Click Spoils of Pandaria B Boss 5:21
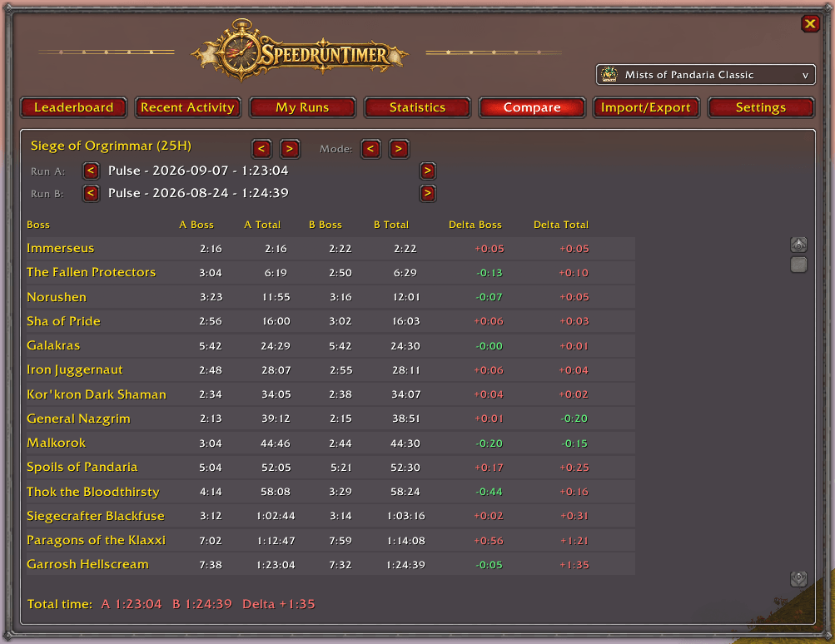The image size is (835, 644). click(340, 468)
